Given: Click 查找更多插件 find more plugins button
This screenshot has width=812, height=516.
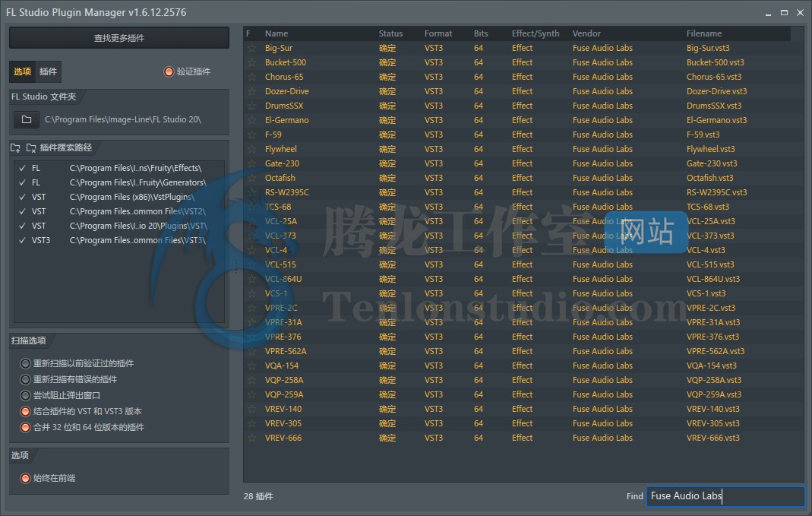Looking at the screenshot, I should click(x=119, y=38).
